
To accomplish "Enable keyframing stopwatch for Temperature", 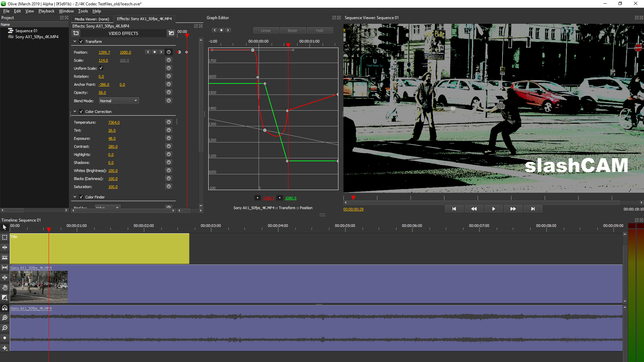I will click(169, 122).
